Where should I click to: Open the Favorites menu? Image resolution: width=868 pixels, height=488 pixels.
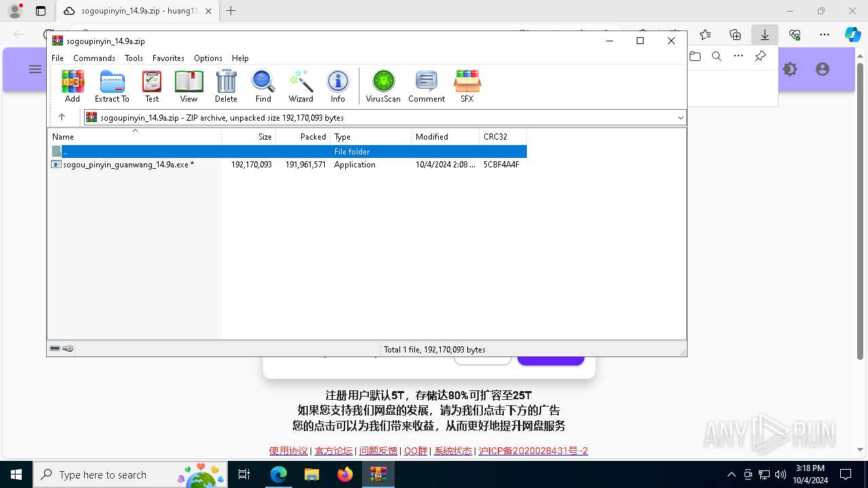tap(168, 58)
